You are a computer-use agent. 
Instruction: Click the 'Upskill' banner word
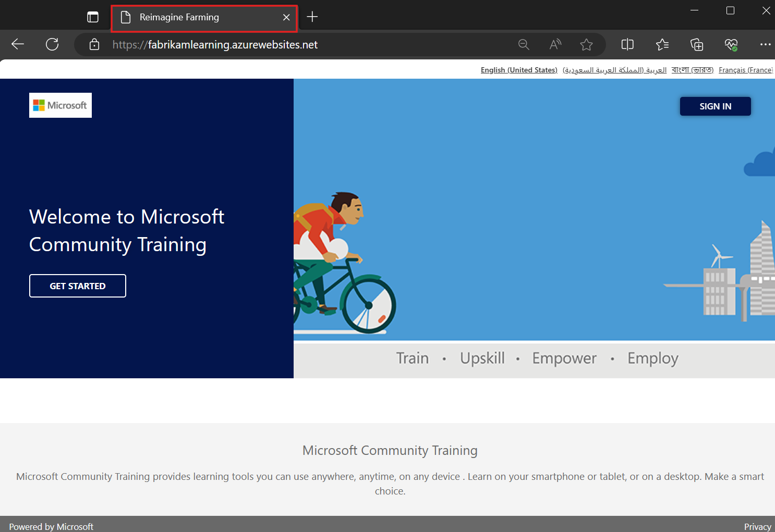click(482, 358)
